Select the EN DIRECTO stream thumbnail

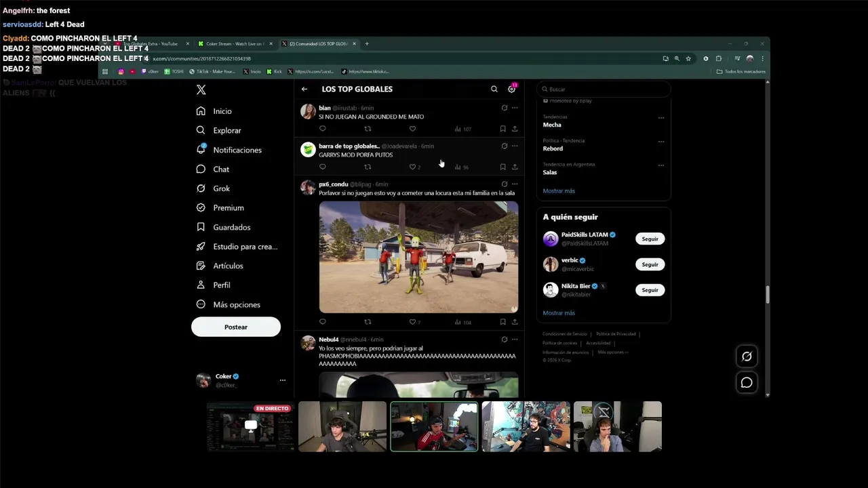point(250,427)
